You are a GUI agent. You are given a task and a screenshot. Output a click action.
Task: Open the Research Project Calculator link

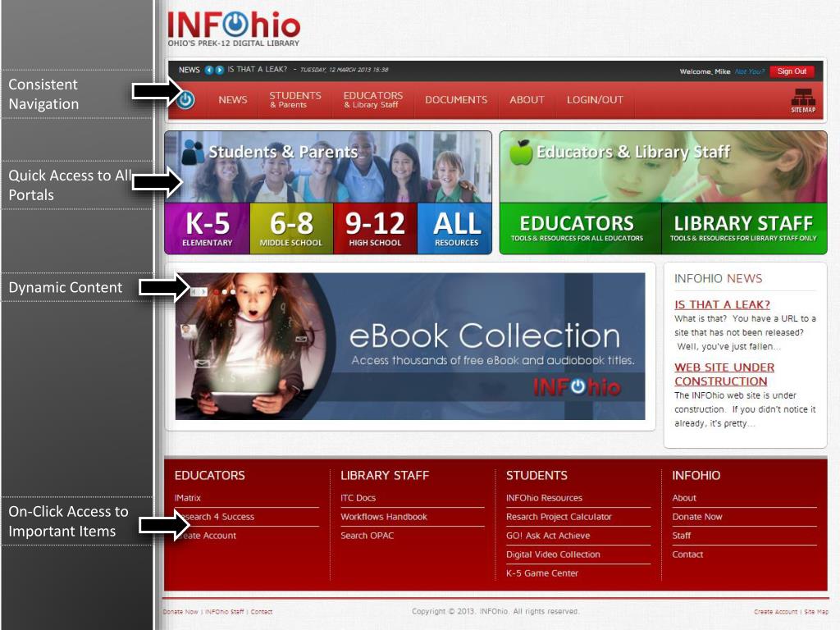pos(559,517)
